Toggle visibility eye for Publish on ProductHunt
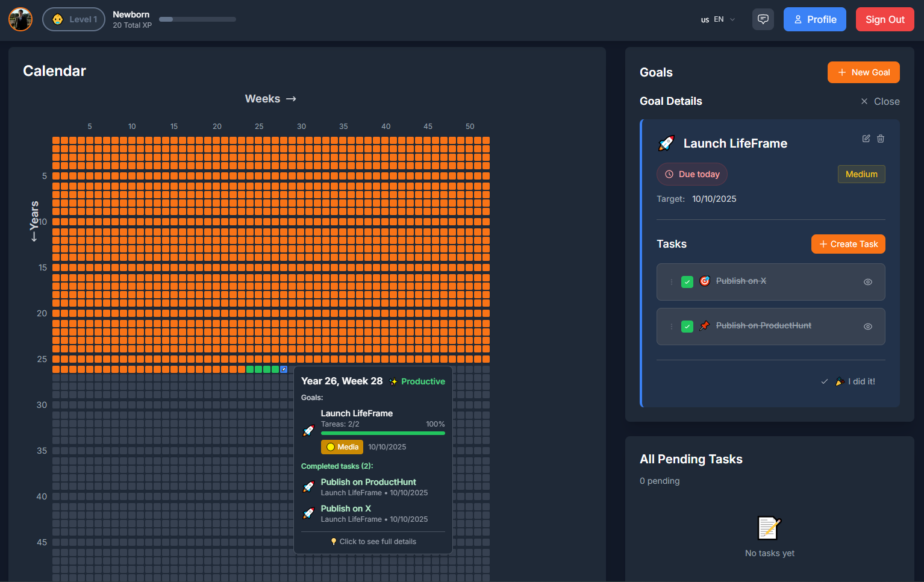Viewport: 924px width, 582px height. tap(868, 327)
